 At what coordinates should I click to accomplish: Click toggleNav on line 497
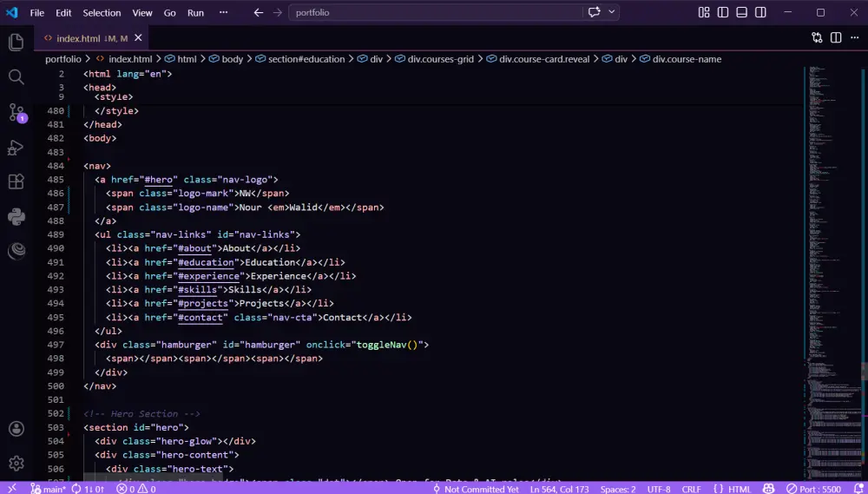[x=381, y=345]
